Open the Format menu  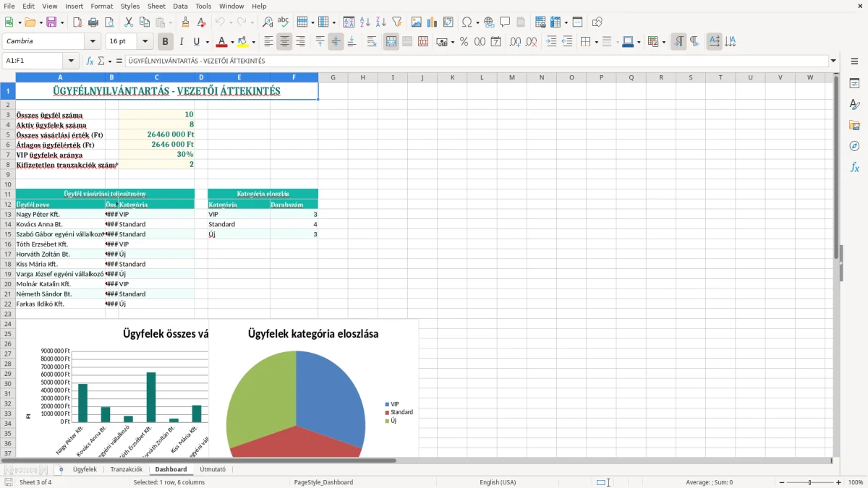pyautogui.click(x=102, y=6)
